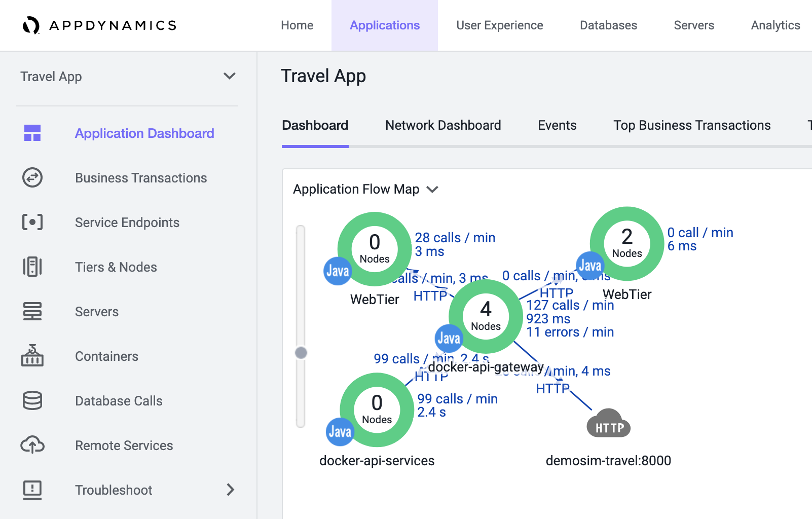Click the "11 errors / min" metric
The height and width of the screenshot is (519, 812).
pos(570,332)
